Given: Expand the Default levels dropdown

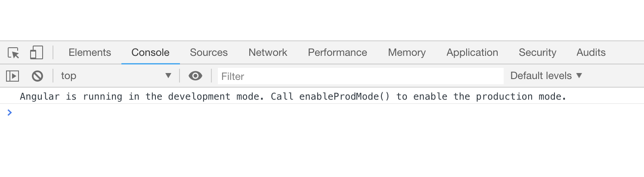Looking at the screenshot, I should click(x=546, y=76).
